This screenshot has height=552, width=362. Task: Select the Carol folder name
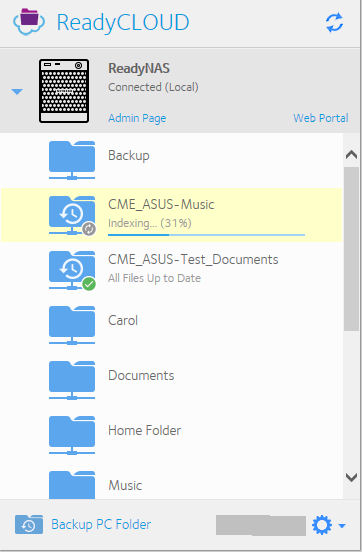click(x=123, y=320)
